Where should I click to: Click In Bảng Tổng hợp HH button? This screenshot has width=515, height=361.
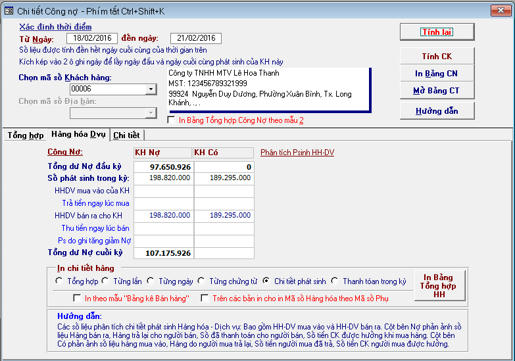pos(439,286)
